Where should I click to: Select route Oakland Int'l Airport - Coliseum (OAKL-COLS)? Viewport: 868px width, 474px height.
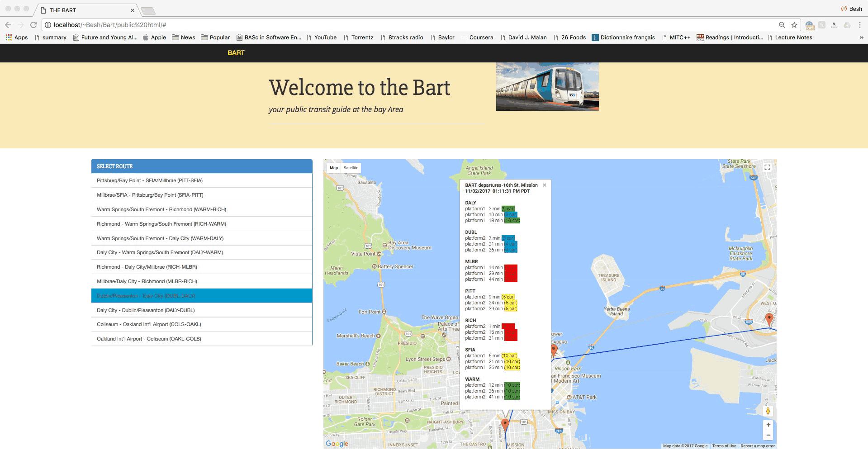tap(202, 339)
